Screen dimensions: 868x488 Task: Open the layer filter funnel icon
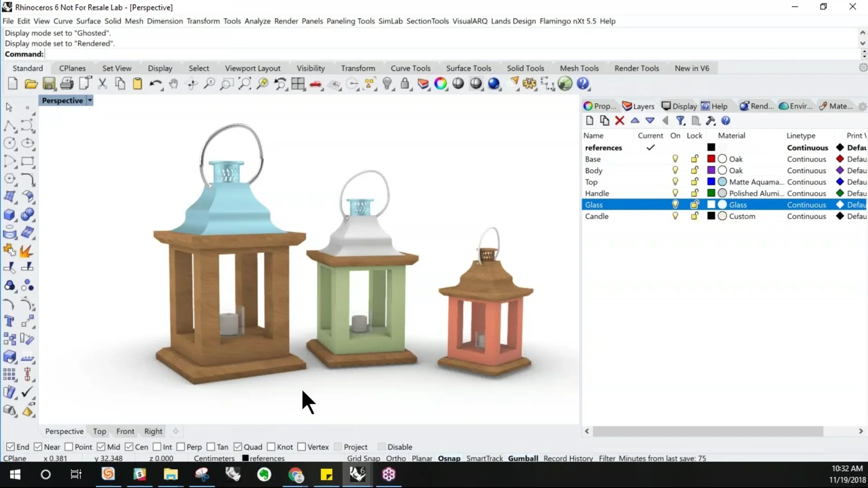680,121
